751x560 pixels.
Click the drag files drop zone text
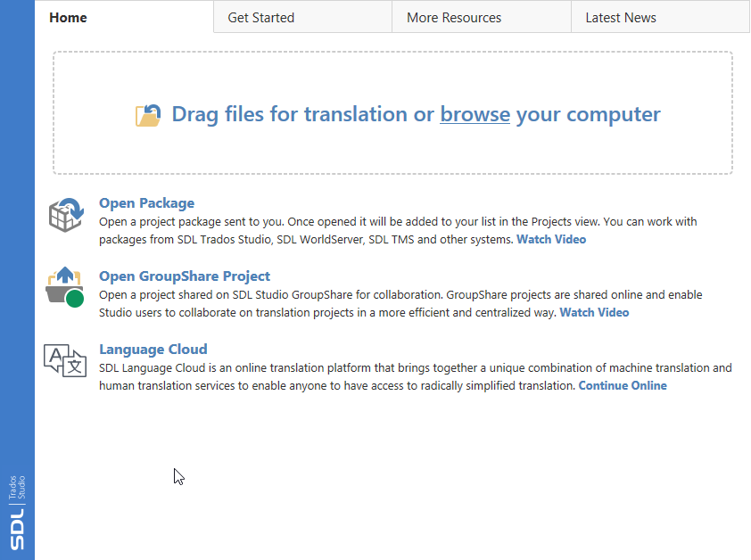pyautogui.click(x=416, y=114)
